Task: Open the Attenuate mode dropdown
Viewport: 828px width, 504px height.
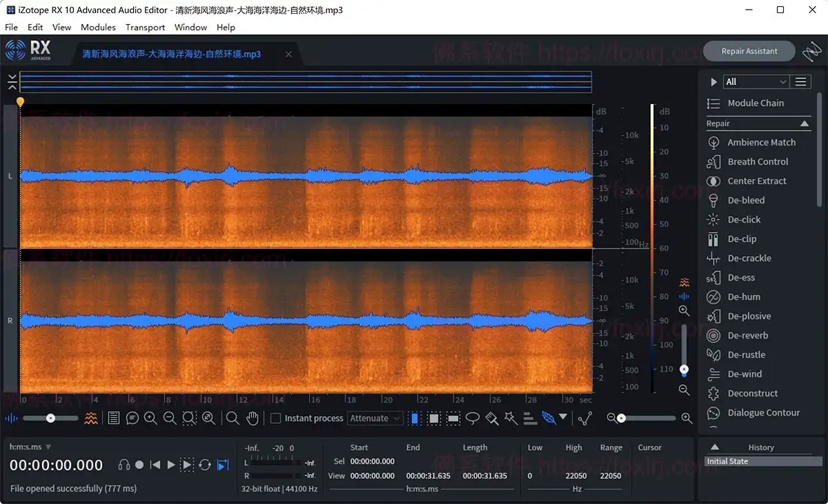Action: tap(375, 418)
